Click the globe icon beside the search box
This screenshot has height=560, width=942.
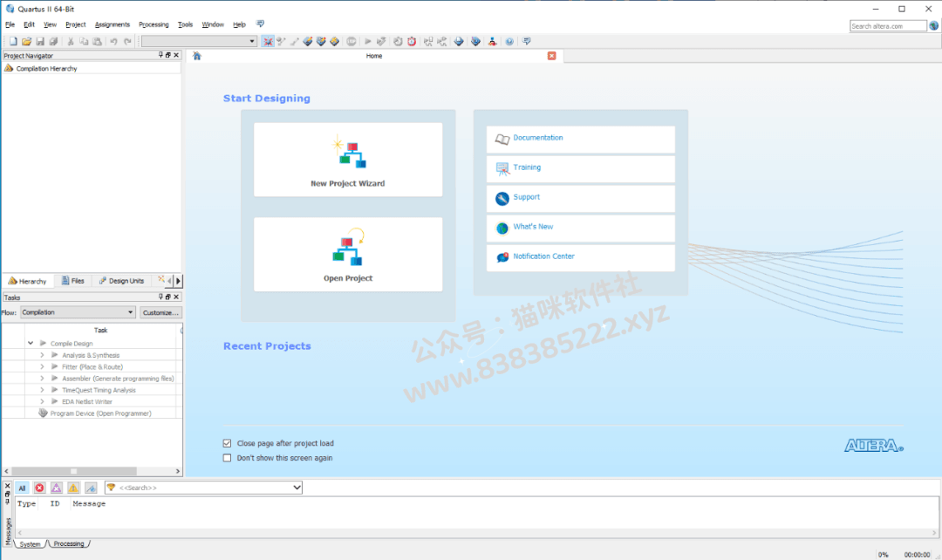(933, 26)
